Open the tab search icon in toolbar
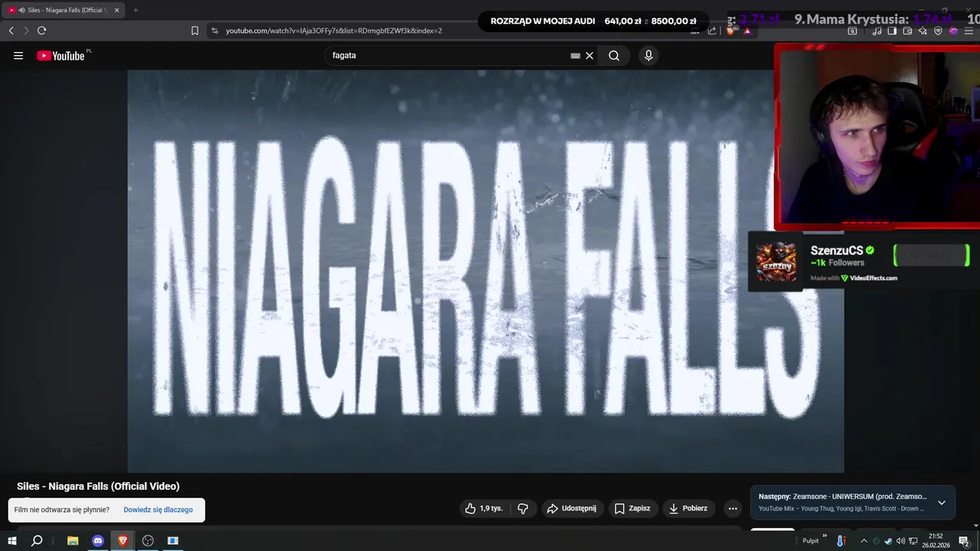This screenshot has width=980, height=551. [x=852, y=31]
